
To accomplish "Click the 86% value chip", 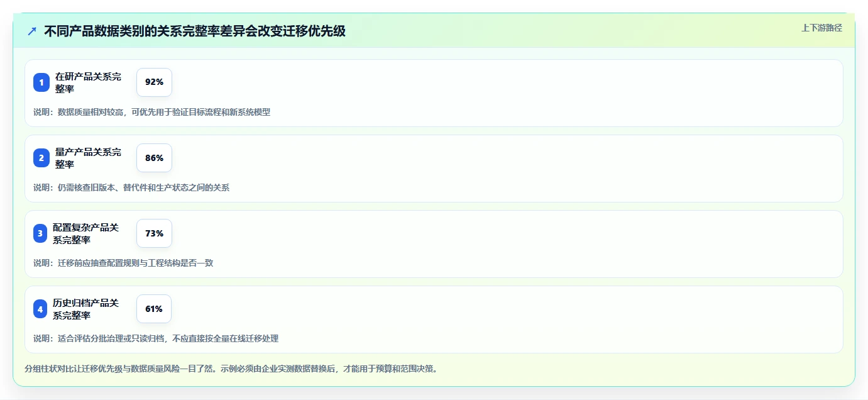I will 154,158.
